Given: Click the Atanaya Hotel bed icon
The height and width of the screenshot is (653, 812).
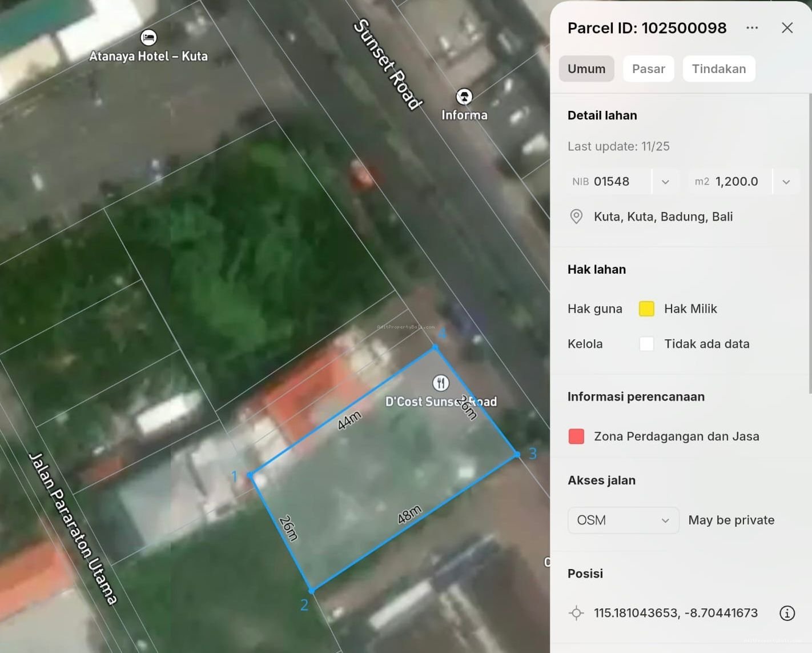Looking at the screenshot, I should [148, 38].
